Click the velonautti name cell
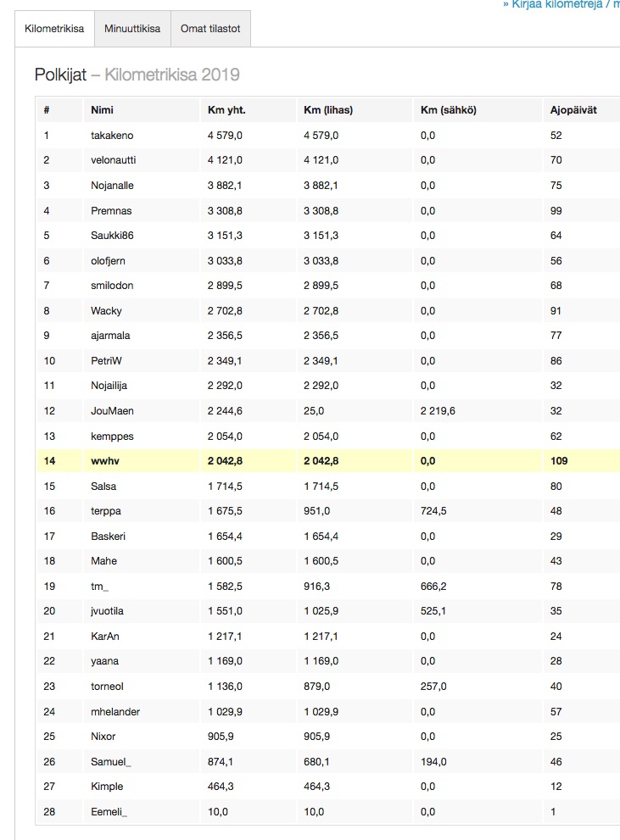The height and width of the screenshot is (840, 620). (113, 160)
